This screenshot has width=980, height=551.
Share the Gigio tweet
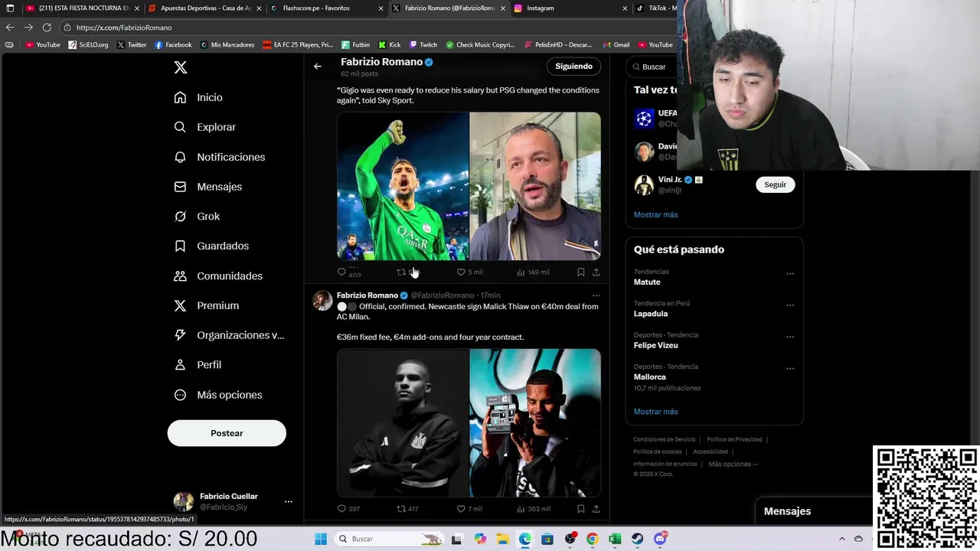click(x=596, y=272)
